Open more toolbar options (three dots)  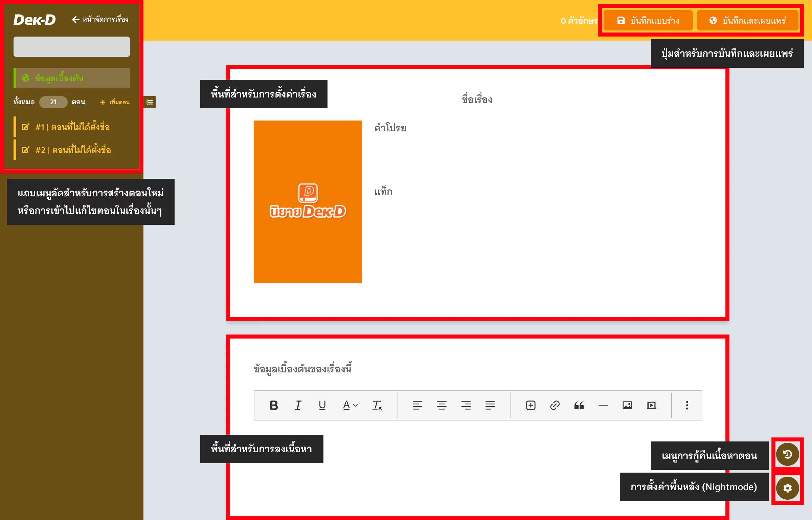[x=687, y=405]
